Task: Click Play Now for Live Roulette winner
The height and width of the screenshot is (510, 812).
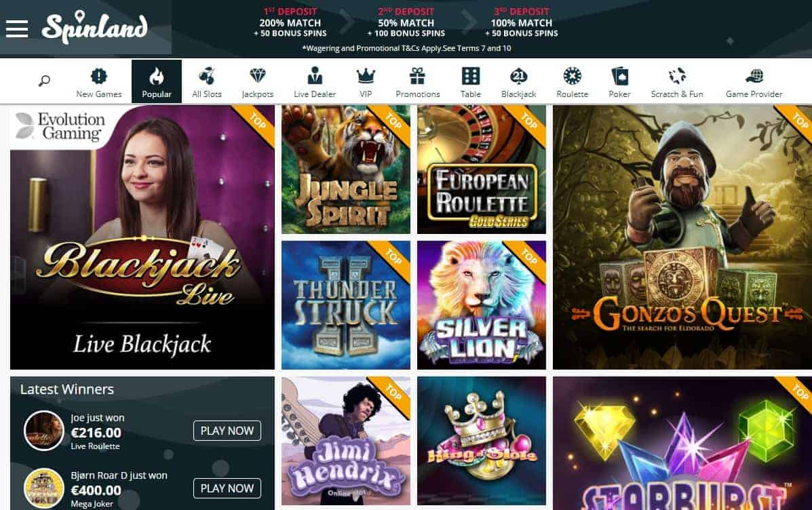Action: 227,431
